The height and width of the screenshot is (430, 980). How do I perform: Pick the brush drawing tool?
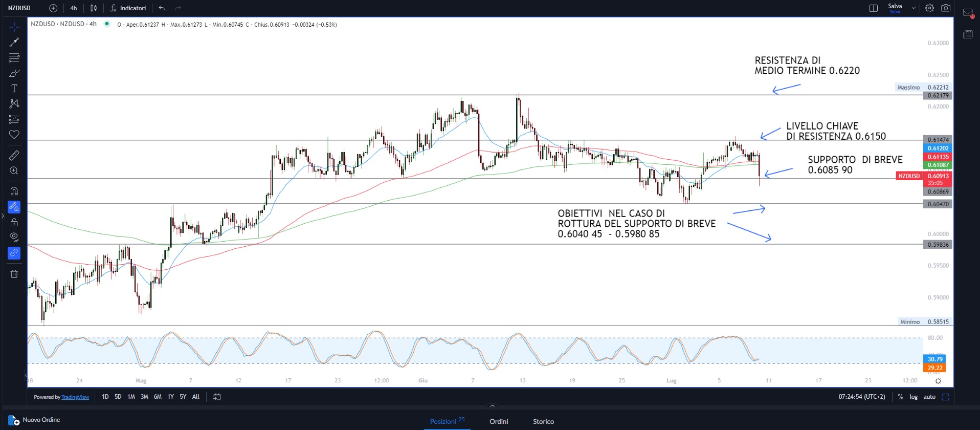coord(14,73)
